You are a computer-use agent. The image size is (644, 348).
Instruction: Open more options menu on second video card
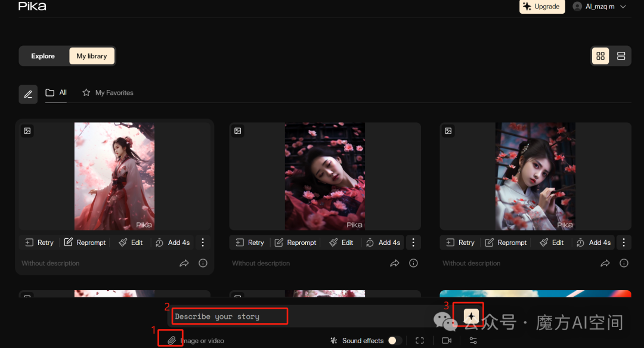[413, 243]
